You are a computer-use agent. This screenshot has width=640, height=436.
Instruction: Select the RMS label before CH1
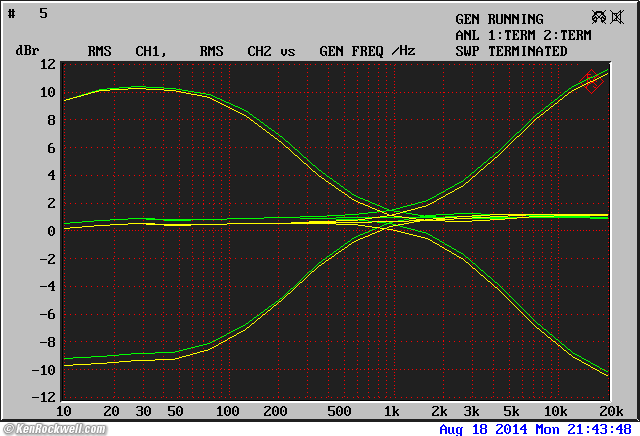99,51
